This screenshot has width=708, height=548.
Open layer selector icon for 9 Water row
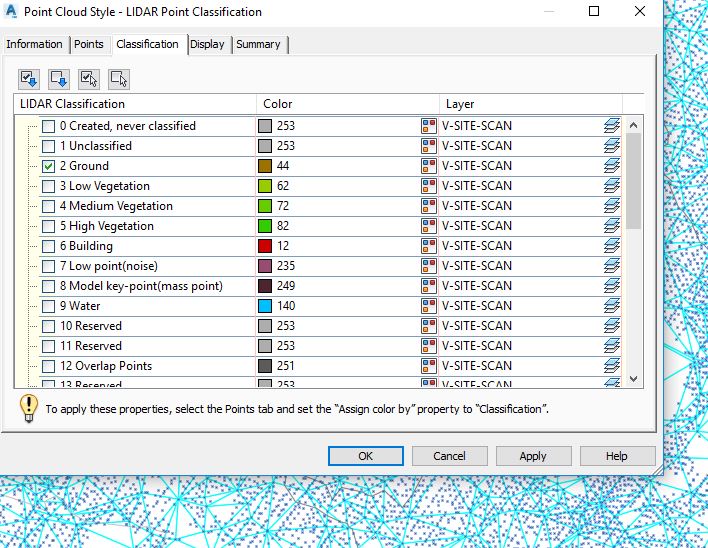point(612,306)
